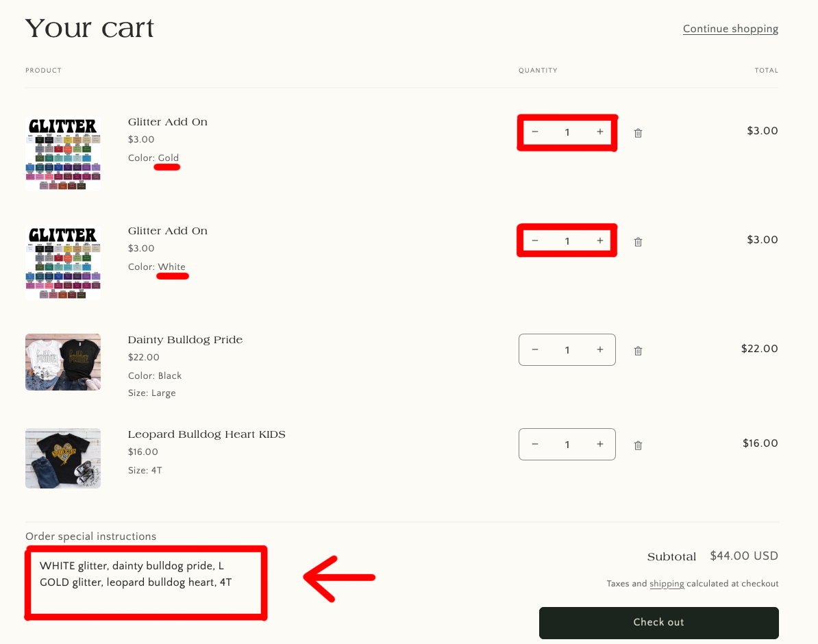Click into Order special instructions text box
Viewport: 818px width, 644px height.
145,582
